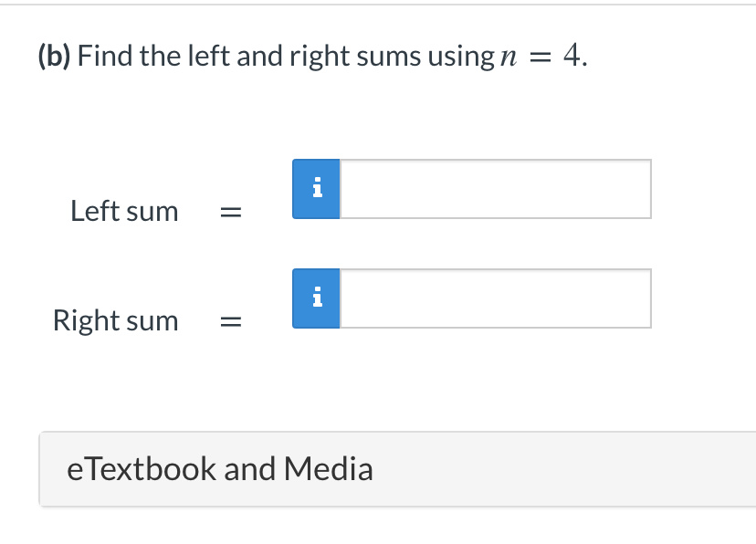
Task: Select the i icon attached to the bottom answer box
Action: coord(316,298)
